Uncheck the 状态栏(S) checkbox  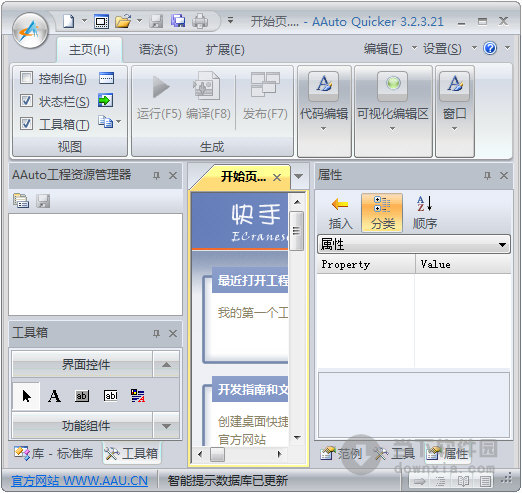point(26,101)
